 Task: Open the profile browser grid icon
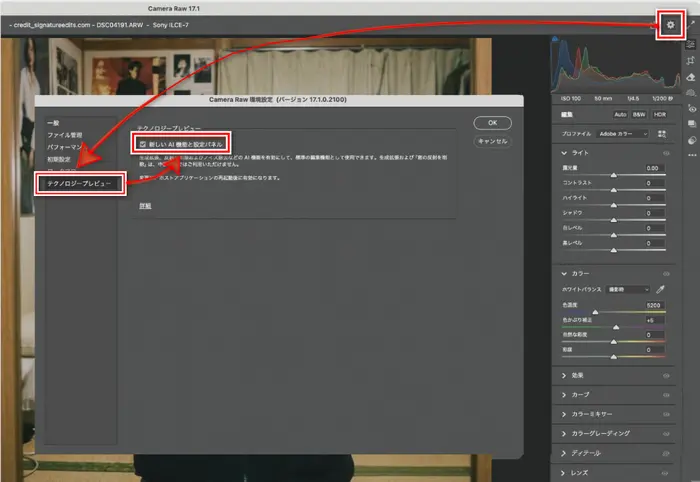[x=660, y=133]
